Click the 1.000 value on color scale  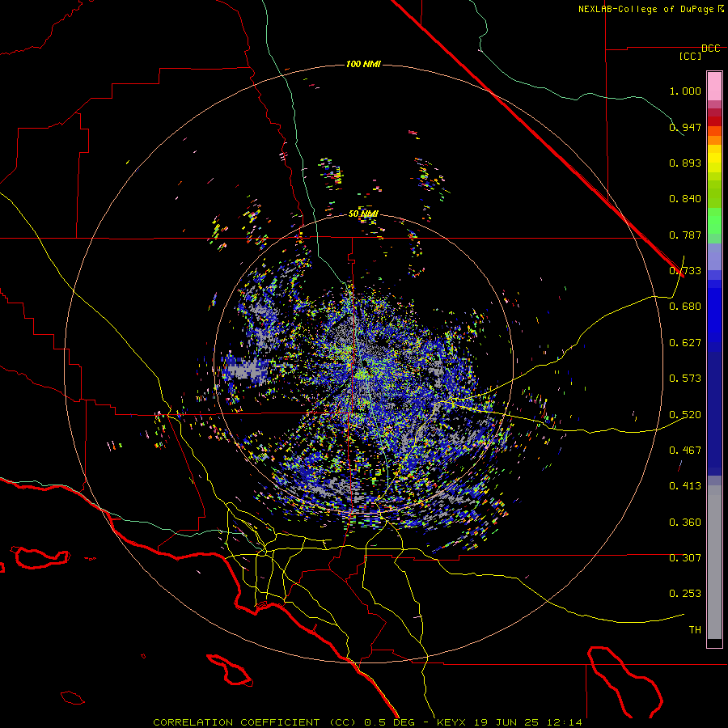tap(685, 91)
